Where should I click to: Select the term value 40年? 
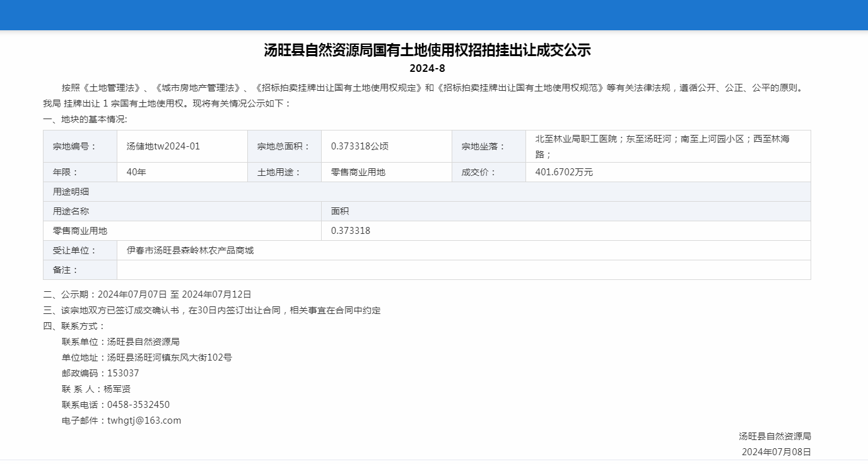[136, 172]
